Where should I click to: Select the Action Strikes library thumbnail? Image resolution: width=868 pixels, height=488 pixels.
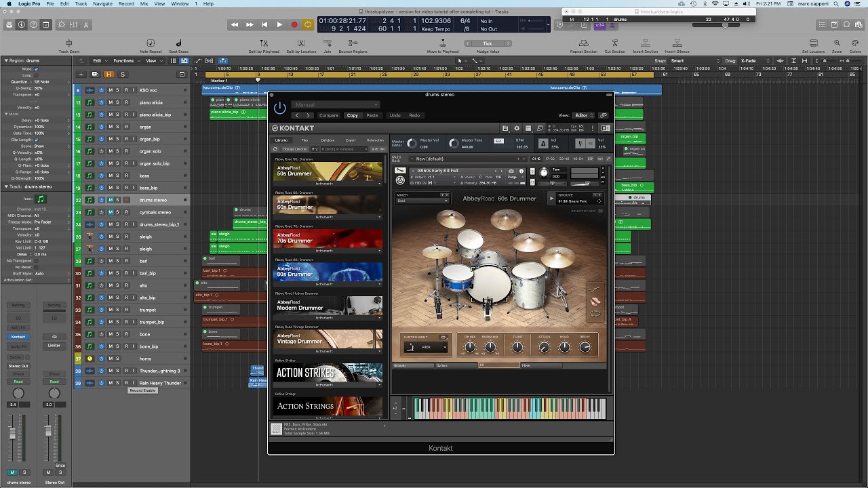click(x=328, y=373)
